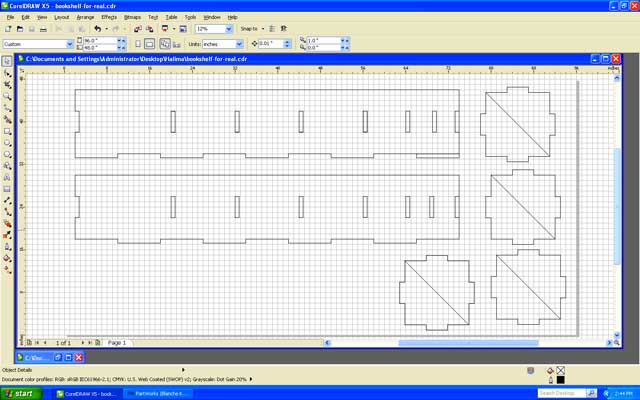640x400 pixels.
Task: Switch to CorelDRAW X5 taskbar button
Action: pyautogui.click(x=88, y=394)
